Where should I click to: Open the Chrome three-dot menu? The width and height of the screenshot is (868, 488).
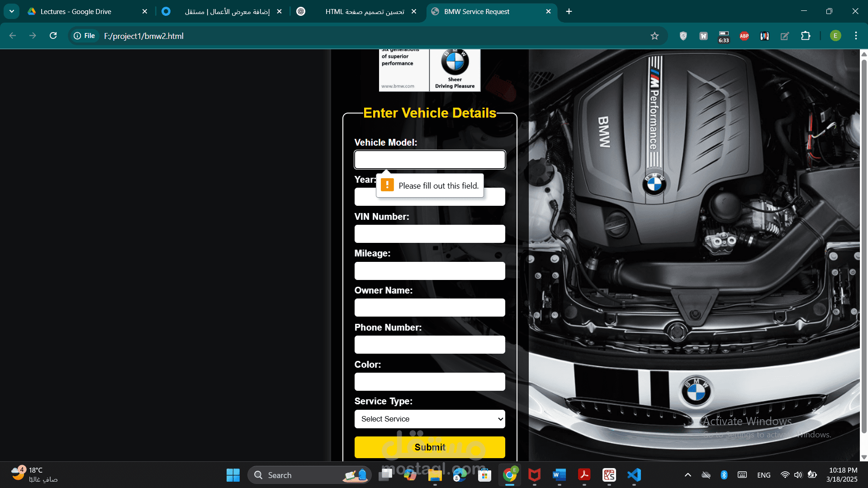click(x=856, y=36)
